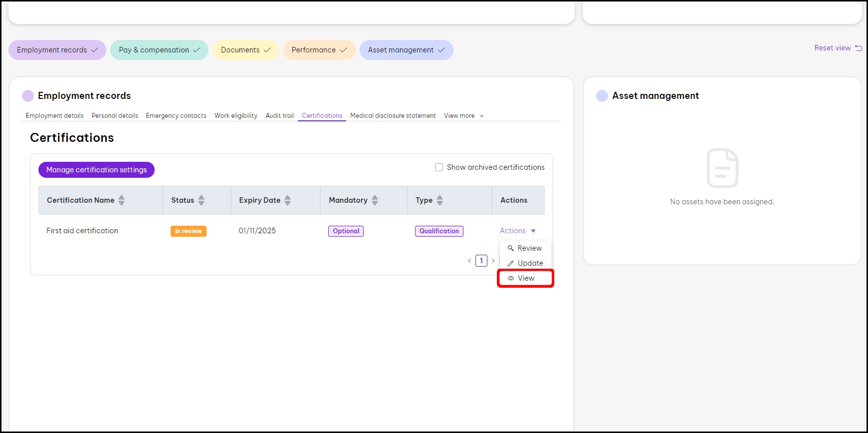Expand the View more dropdown
Image resolution: width=868 pixels, height=433 pixels.
point(464,115)
